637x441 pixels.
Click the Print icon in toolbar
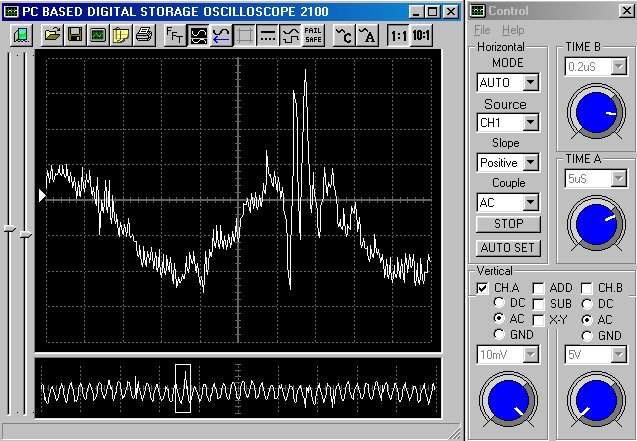[143, 35]
